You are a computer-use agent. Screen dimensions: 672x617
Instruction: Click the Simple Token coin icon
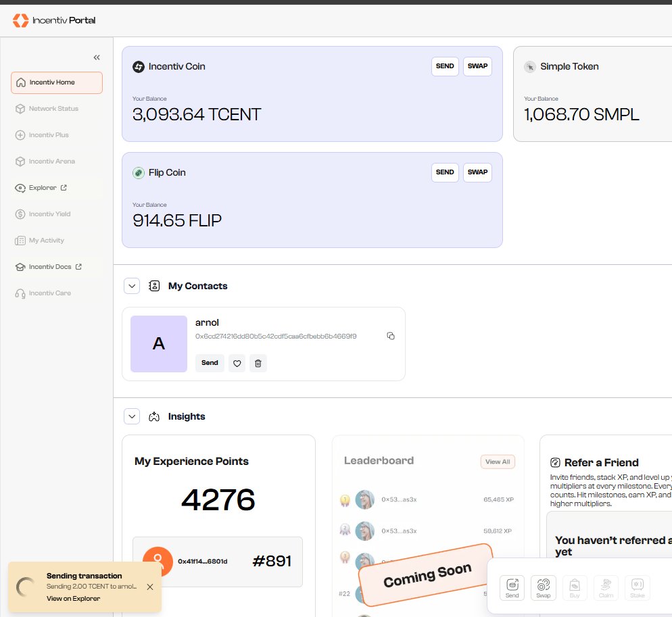(529, 67)
